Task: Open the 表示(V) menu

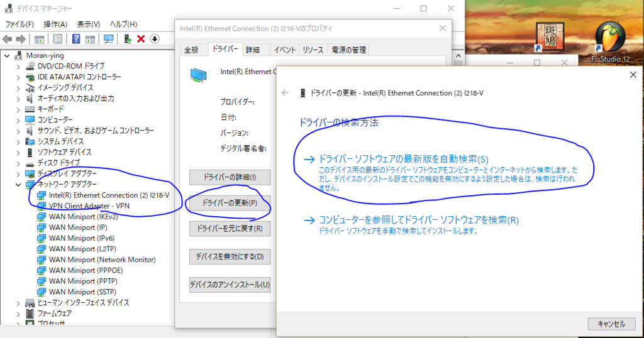Action: pyautogui.click(x=89, y=25)
